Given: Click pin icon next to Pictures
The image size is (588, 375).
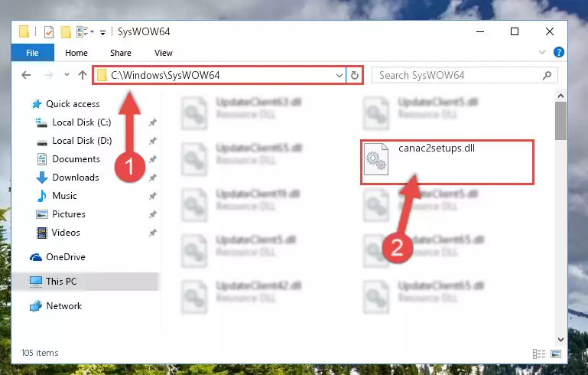Looking at the screenshot, I should pyautogui.click(x=152, y=214).
